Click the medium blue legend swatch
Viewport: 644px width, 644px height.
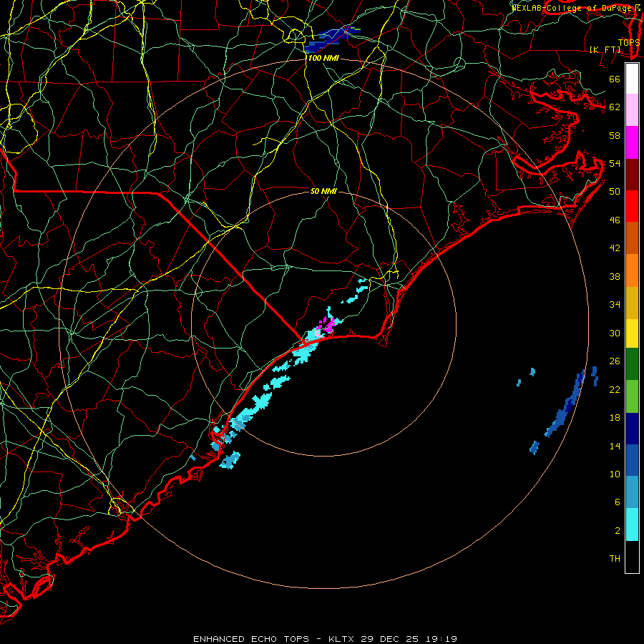point(632,460)
